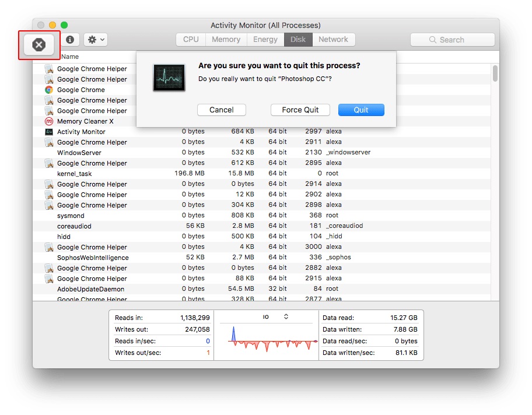Image resolution: width=532 pixels, height=415 pixels.
Task: Select the Activity Monitor process name
Action: pos(81,132)
